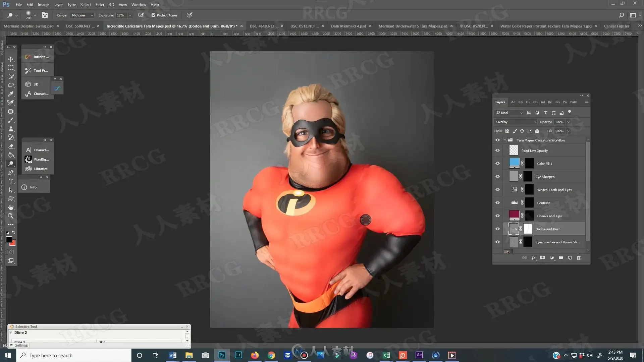Open the Tool Presets panel
Viewport: 644px width, 362px height.
[38, 71]
